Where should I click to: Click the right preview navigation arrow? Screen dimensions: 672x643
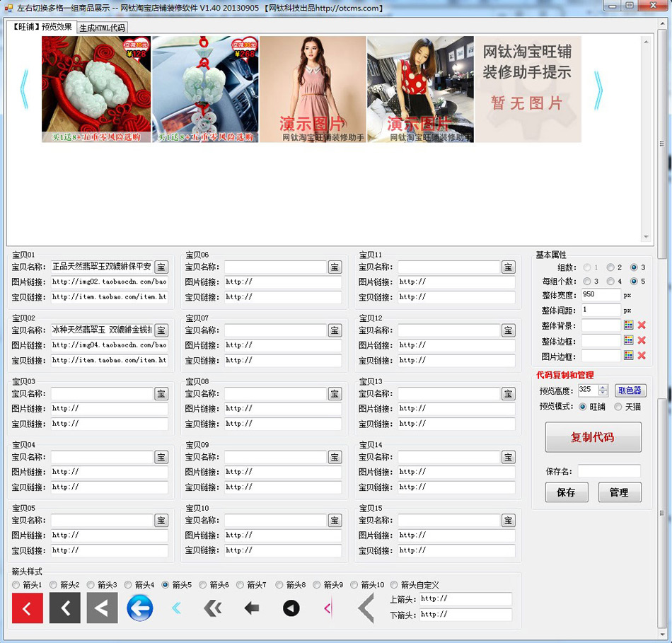point(598,88)
